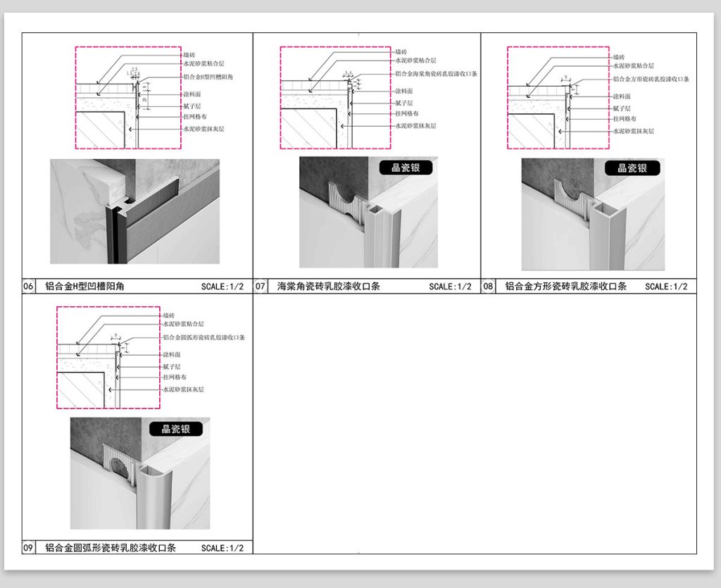Select the title 海棠角瓷砖乳胶漆收口条
Screen dimensions: 721x588
coord(328,287)
